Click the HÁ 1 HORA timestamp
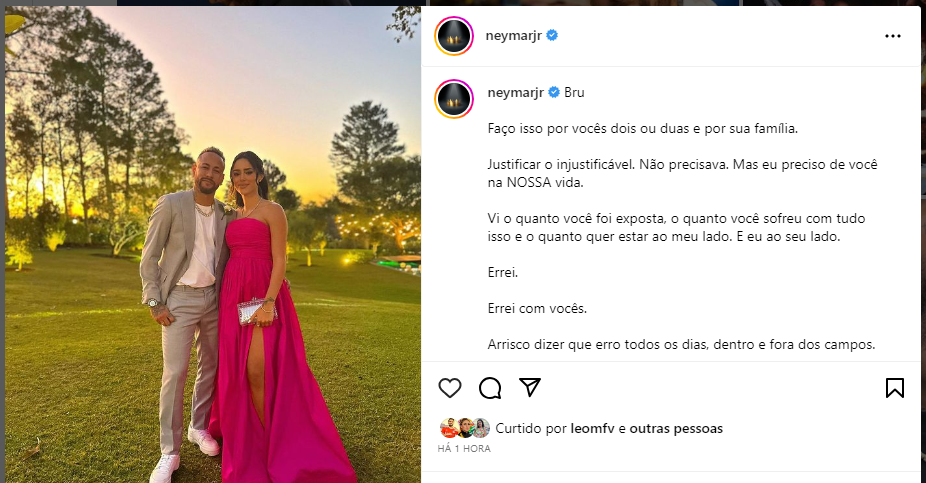Viewport: 926px width, 483px height. point(464,449)
